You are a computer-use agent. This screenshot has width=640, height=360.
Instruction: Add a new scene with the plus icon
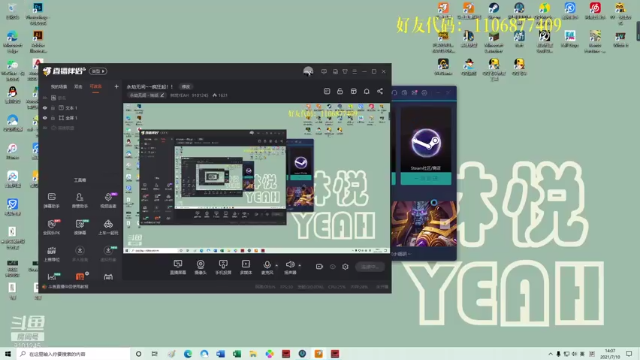(116, 87)
